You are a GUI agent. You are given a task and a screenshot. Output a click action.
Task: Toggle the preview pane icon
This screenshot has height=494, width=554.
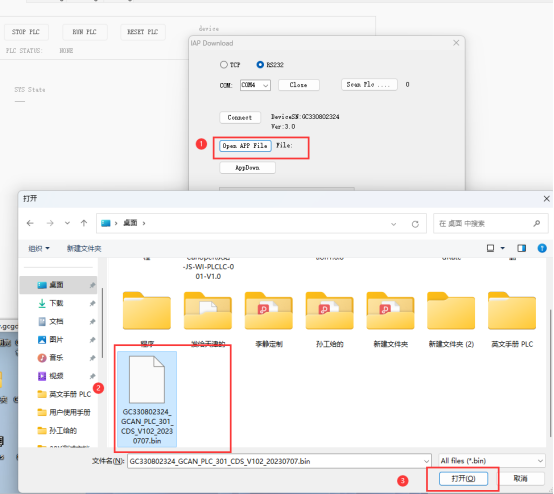click(x=521, y=248)
